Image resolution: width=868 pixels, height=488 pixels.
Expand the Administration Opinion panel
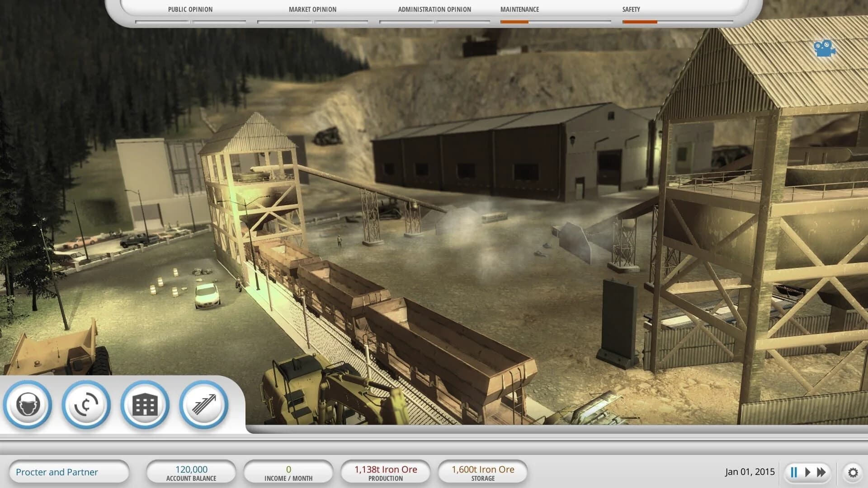coord(434,9)
